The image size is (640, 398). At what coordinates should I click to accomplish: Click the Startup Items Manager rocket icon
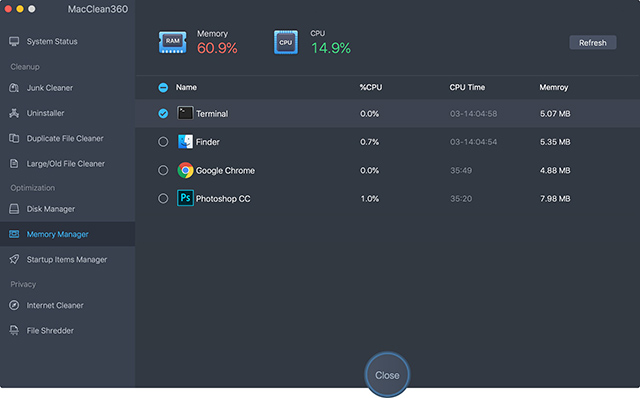14,260
